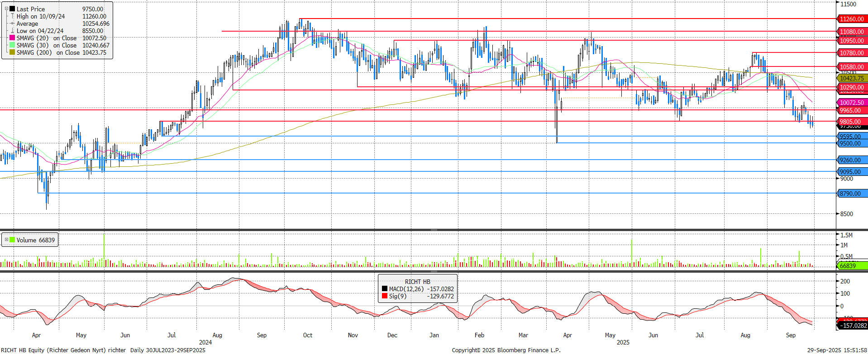Click the red Sig(9) legend icon
This screenshot has height=354, width=868.
coord(385,296)
